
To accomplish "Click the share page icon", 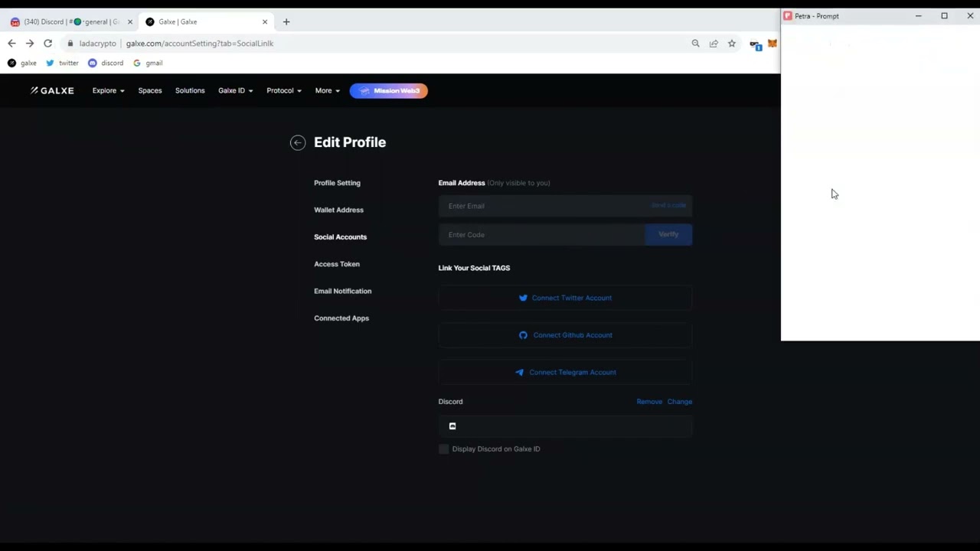I will pyautogui.click(x=714, y=44).
